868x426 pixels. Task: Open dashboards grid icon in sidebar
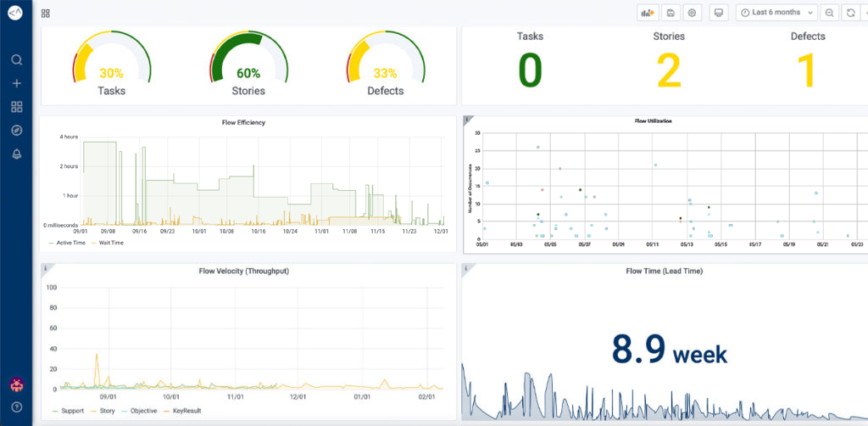(x=17, y=107)
